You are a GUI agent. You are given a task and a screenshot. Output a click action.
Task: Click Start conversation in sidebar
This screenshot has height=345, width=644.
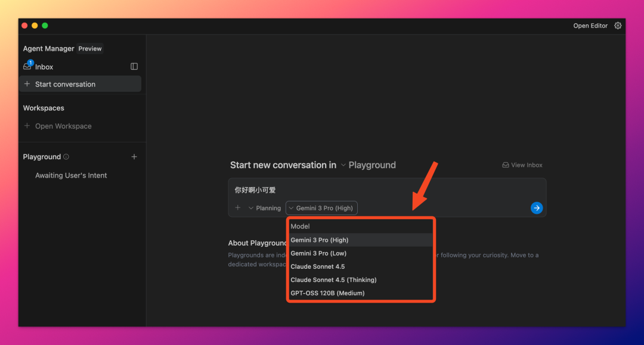point(80,83)
